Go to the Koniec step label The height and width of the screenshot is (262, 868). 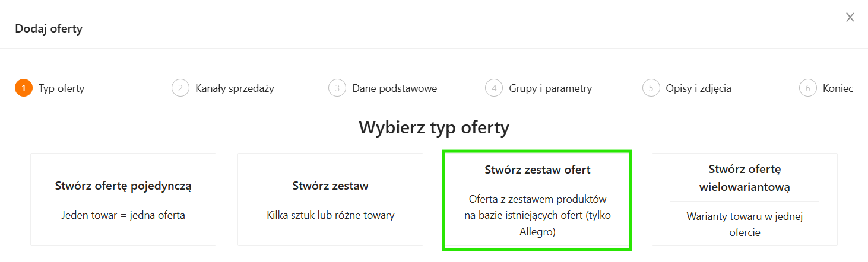(838, 88)
